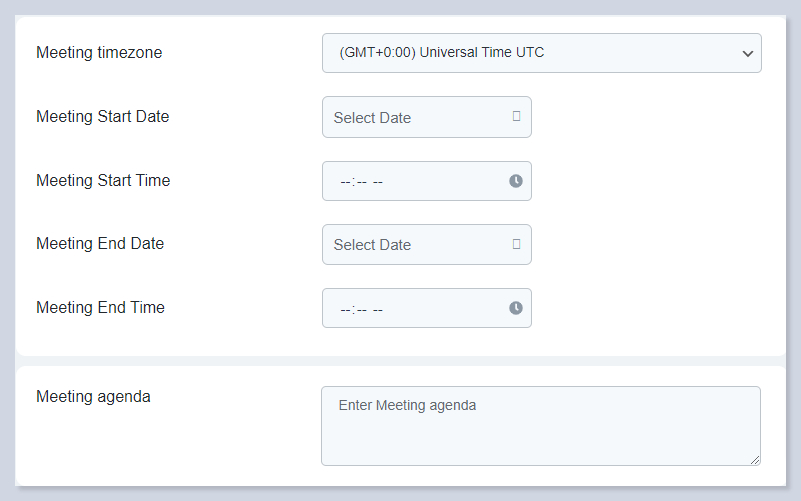Click clock icon in Meeting Start Time

[x=516, y=181]
